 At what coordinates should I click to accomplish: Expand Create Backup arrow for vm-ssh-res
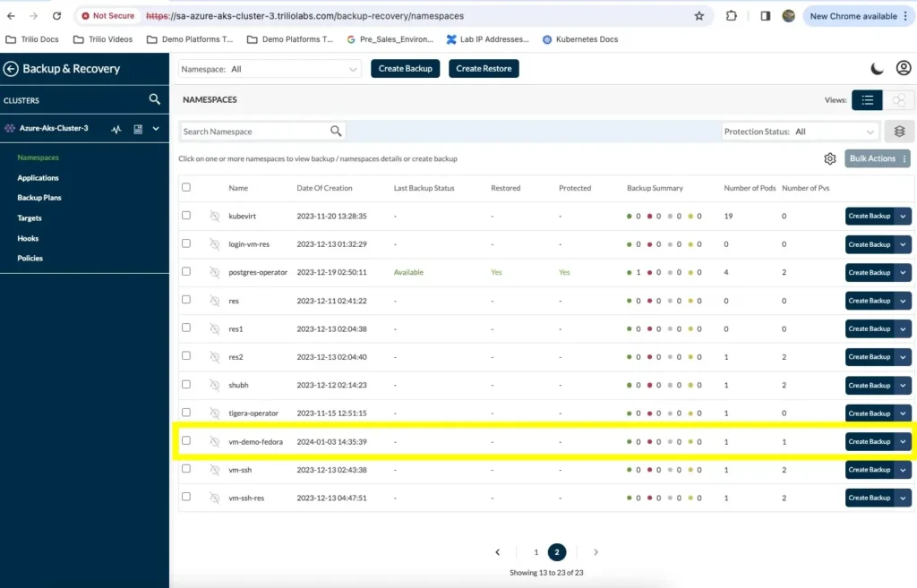(903, 498)
